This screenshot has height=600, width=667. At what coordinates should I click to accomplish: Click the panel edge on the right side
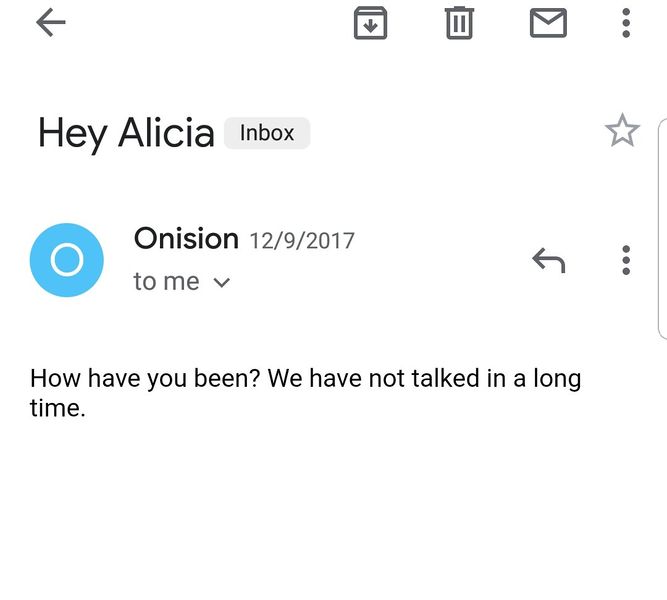point(661,230)
